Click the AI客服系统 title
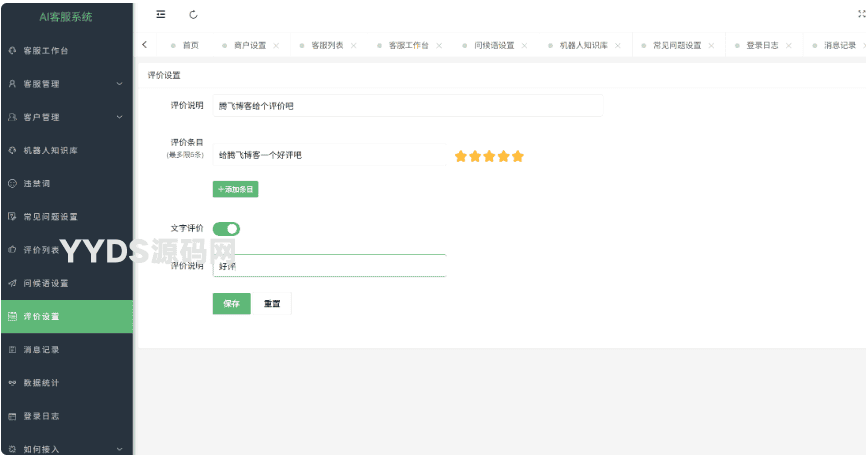 tap(66, 17)
